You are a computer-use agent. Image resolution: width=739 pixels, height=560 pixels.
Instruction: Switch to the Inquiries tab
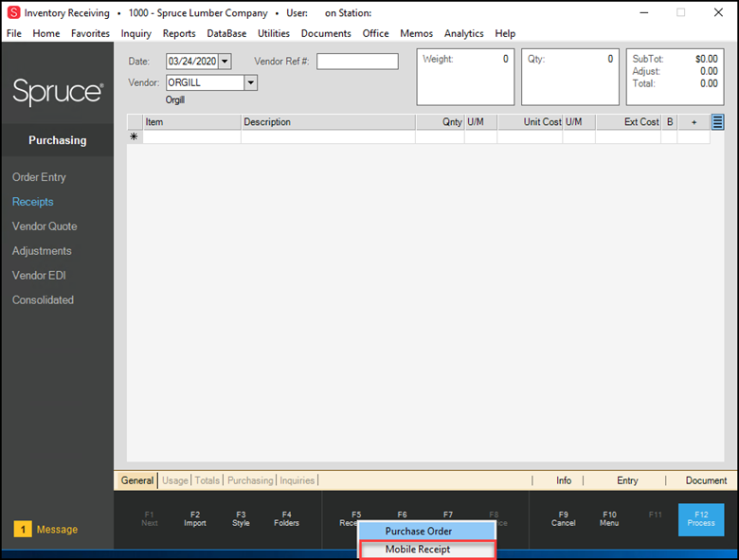click(297, 480)
